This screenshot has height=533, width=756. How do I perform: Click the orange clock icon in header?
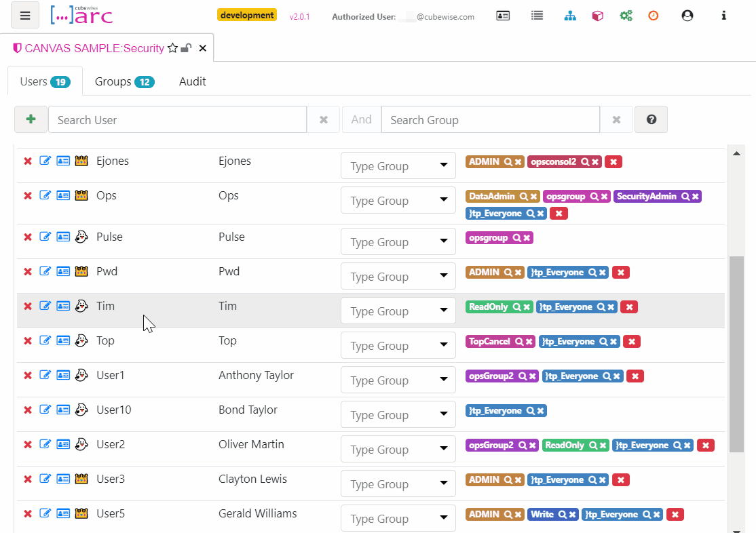pyautogui.click(x=653, y=16)
